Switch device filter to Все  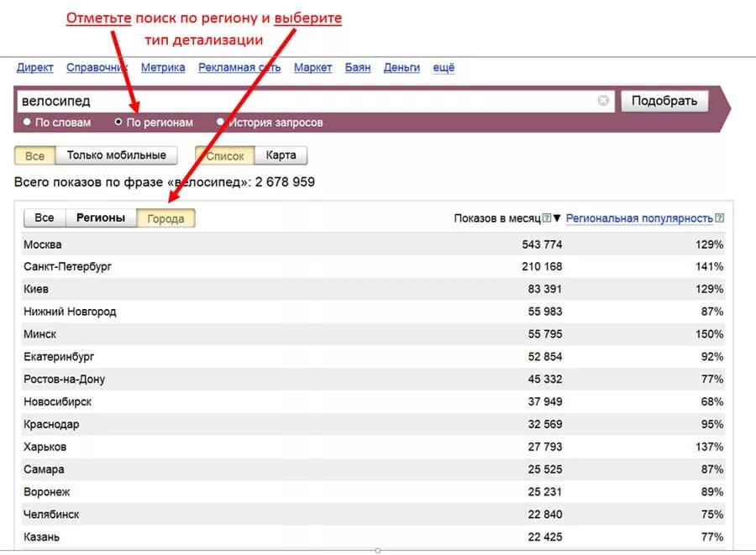[34, 155]
